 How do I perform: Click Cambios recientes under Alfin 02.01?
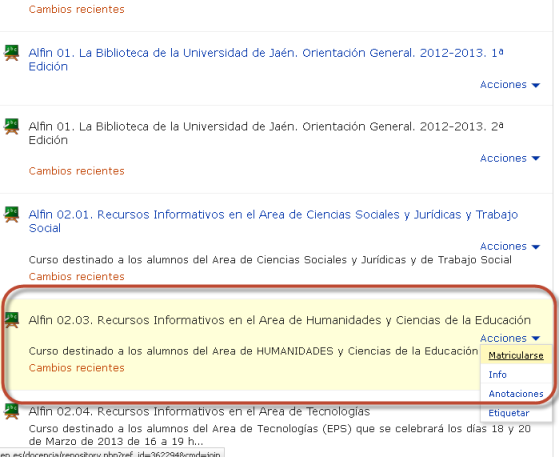click(77, 277)
